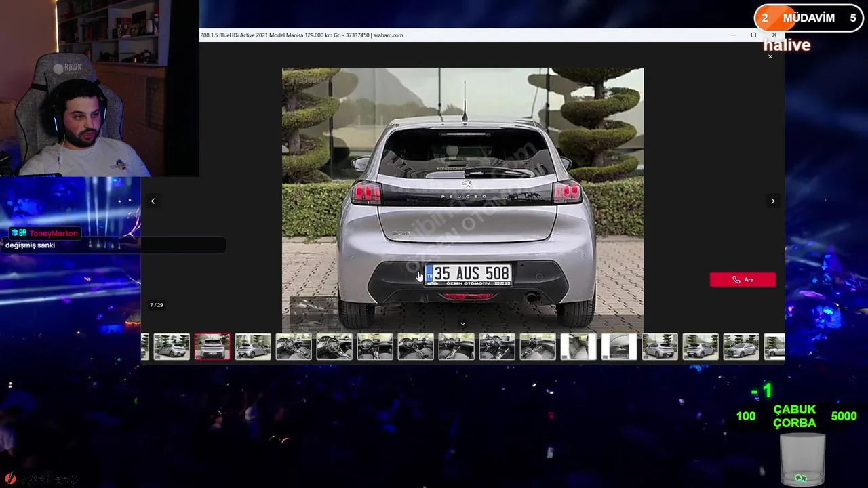Viewport: 868px width, 488px height.
Task: Click the MÜDAVİM badge in the stream overlay
Action: point(809,18)
